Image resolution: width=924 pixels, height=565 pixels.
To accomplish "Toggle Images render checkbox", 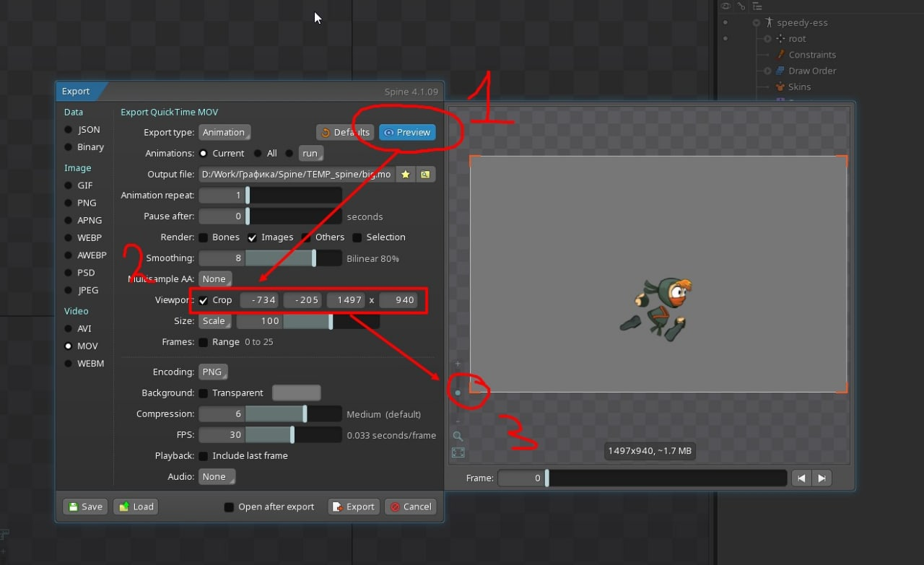I will point(253,237).
